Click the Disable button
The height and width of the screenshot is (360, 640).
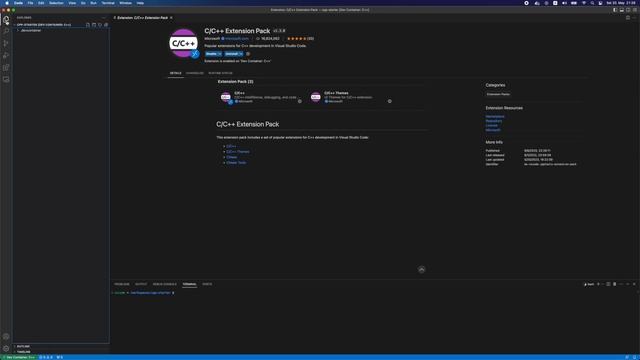point(211,54)
